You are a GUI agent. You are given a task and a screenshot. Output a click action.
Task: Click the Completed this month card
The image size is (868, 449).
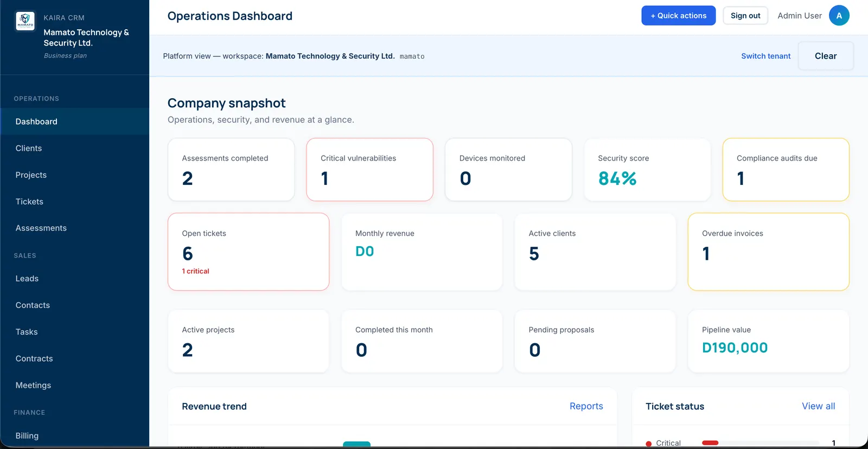pyautogui.click(x=422, y=341)
